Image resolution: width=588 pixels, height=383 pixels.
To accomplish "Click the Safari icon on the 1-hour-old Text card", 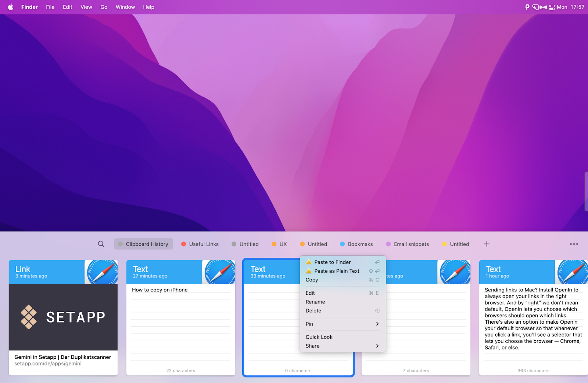I will [573, 272].
